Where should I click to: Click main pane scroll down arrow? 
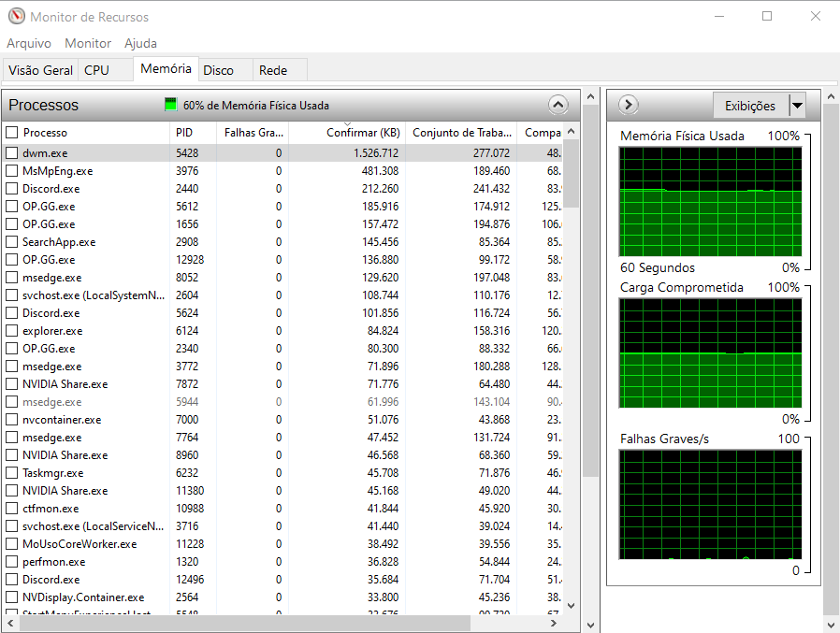[590, 625]
